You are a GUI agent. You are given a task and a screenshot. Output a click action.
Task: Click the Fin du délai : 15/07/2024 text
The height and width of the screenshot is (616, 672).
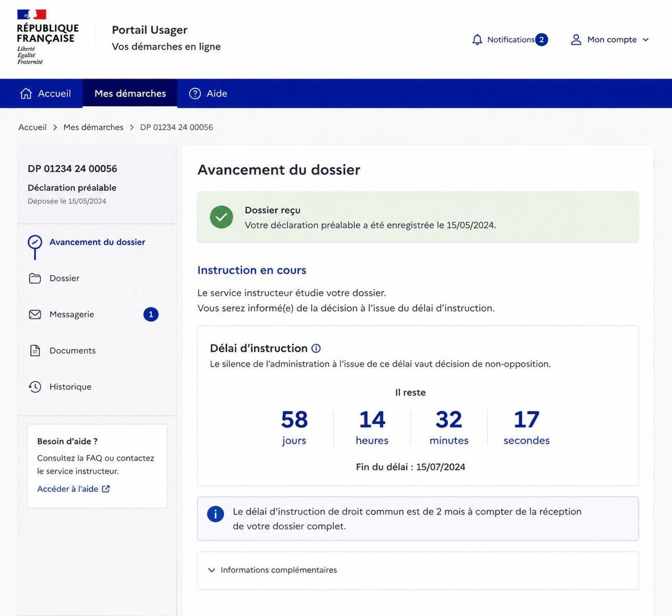(x=410, y=467)
